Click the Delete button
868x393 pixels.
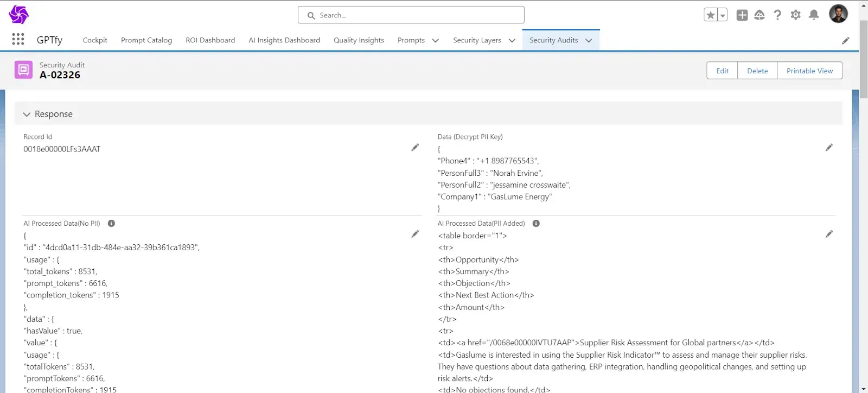pos(757,71)
